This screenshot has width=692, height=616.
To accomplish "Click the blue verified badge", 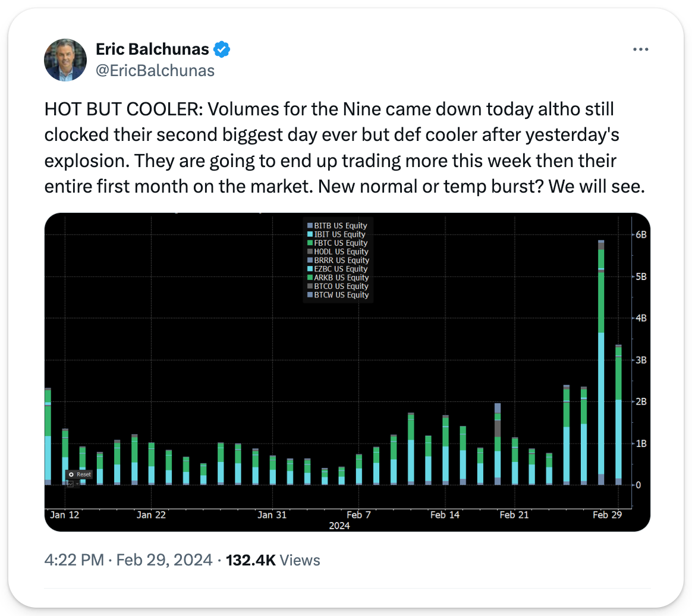I will pos(222,49).
